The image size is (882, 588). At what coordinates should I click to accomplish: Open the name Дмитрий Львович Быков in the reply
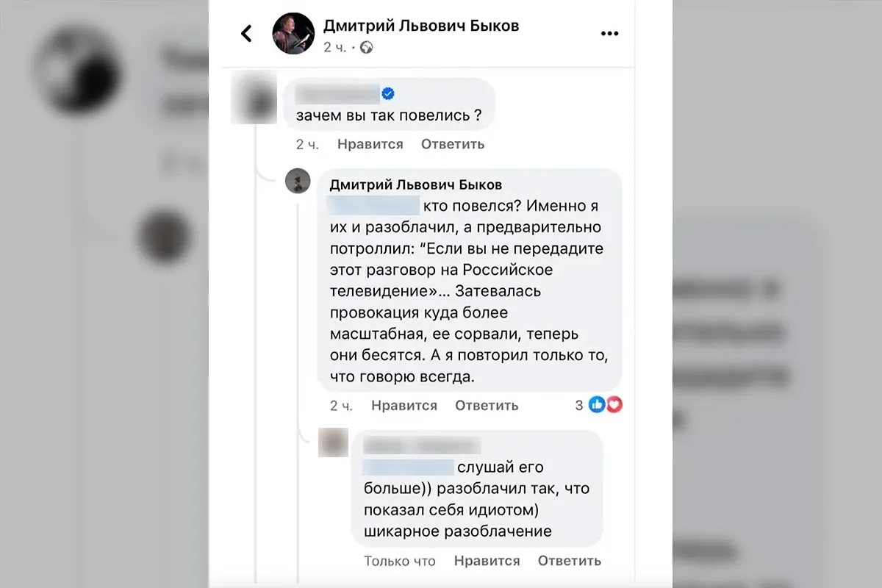tap(416, 184)
